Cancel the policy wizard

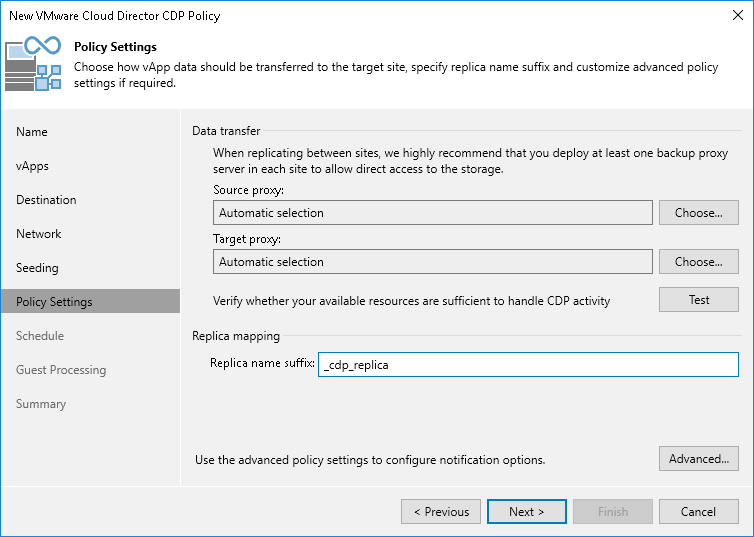tap(699, 512)
